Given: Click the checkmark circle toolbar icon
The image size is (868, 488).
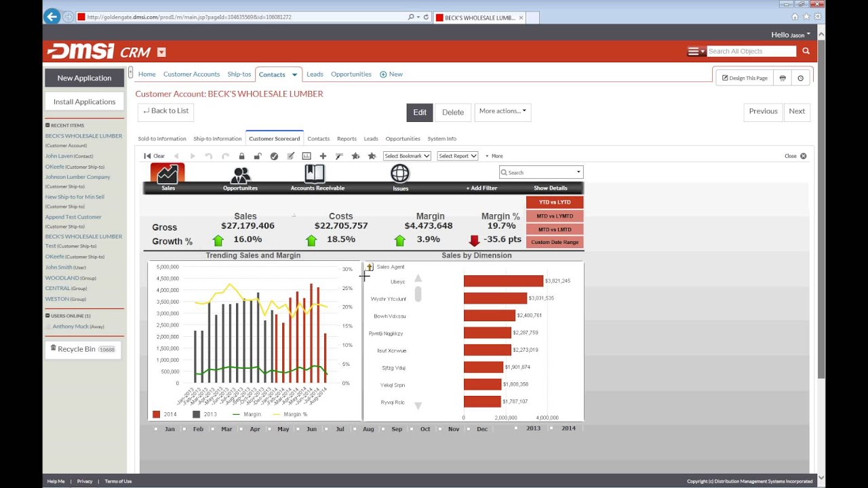Looking at the screenshot, I should coord(274,156).
